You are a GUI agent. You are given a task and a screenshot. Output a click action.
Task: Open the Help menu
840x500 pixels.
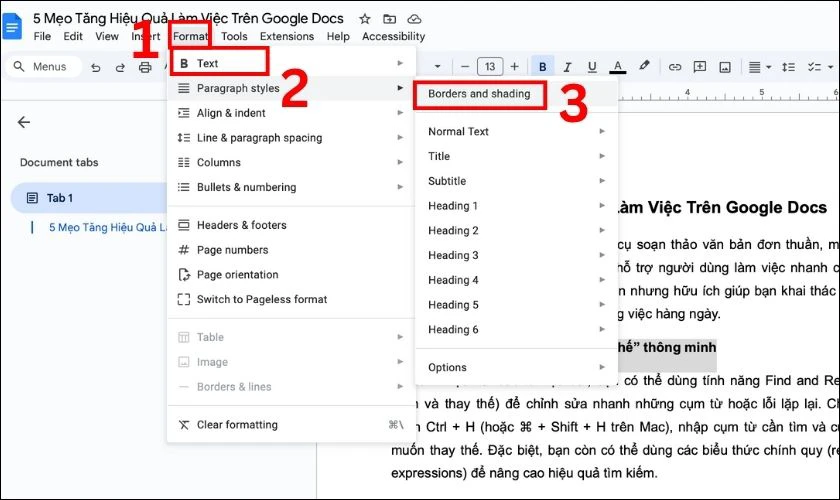[x=338, y=36]
